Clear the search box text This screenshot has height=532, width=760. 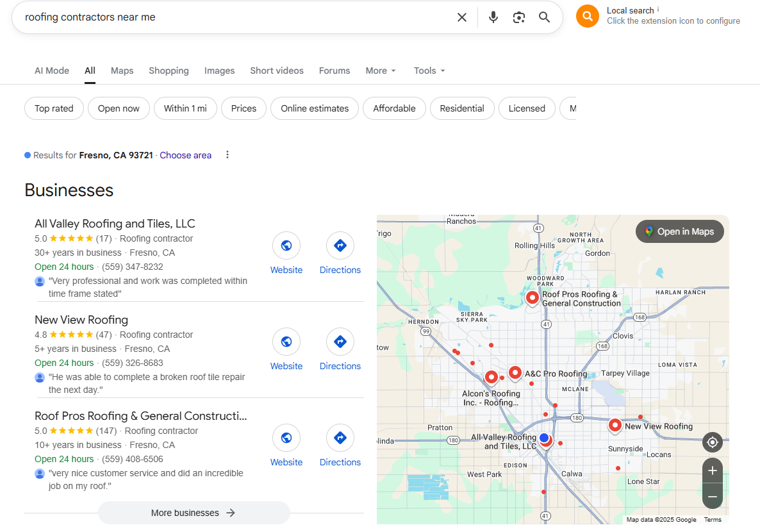point(461,17)
